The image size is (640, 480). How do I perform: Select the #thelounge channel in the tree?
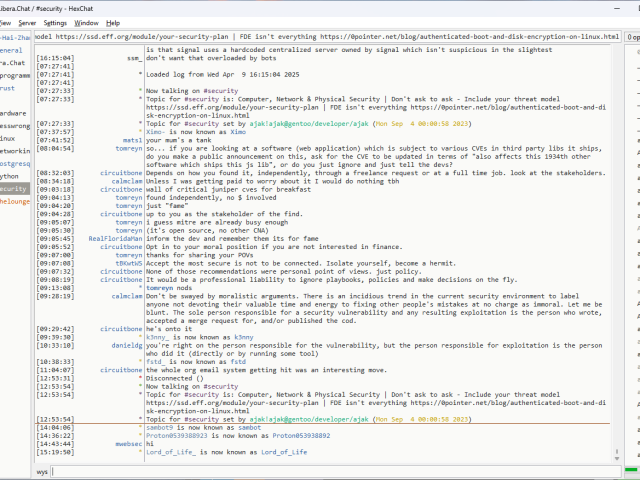tap(14, 201)
